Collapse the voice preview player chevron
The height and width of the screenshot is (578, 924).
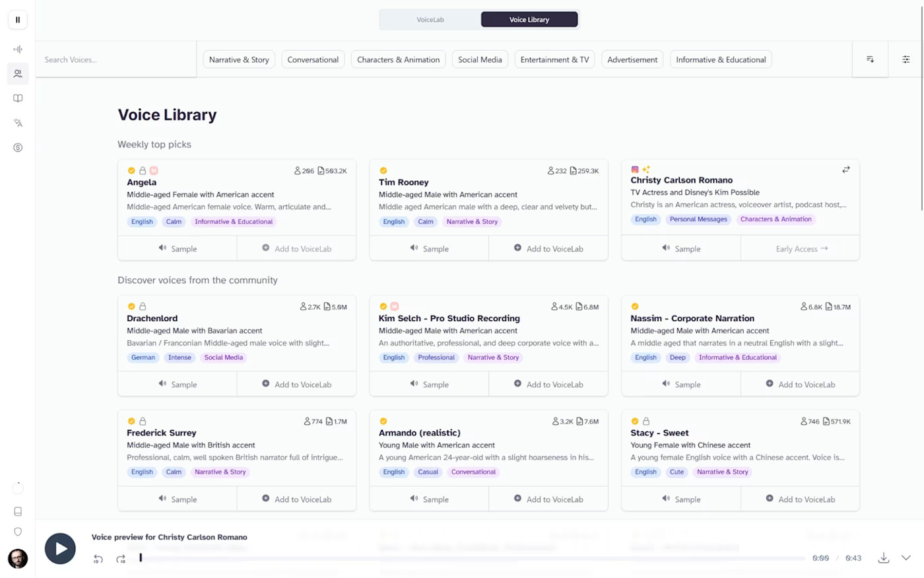[x=906, y=558]
